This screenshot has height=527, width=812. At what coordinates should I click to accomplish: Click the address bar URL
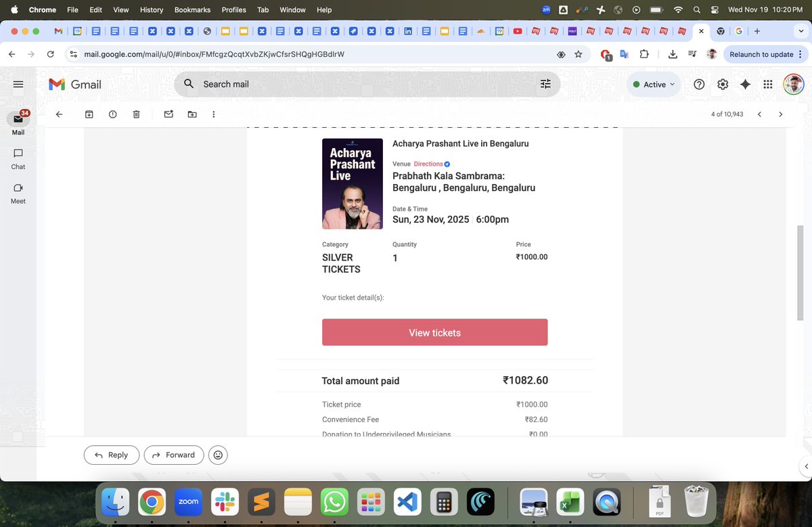pyautogui.click(x=214, y=54)
